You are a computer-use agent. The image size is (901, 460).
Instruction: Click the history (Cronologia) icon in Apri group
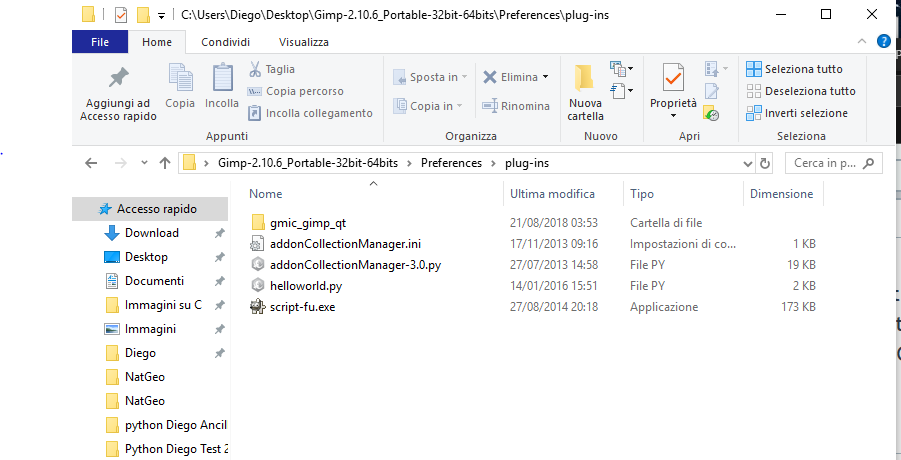(x=711, y=113)
